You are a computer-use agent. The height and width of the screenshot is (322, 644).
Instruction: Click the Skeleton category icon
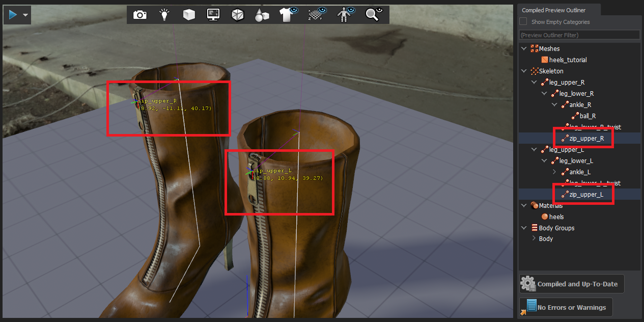click(x=534, y=71)
